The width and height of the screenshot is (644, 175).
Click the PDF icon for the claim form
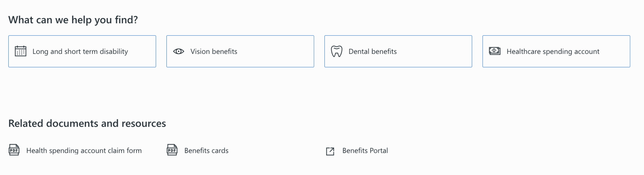[14, 150]
